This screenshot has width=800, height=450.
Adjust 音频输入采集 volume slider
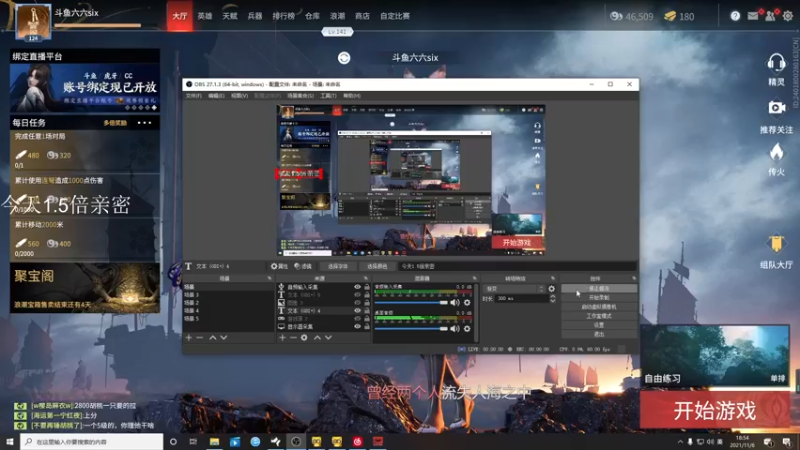point(411,303)
